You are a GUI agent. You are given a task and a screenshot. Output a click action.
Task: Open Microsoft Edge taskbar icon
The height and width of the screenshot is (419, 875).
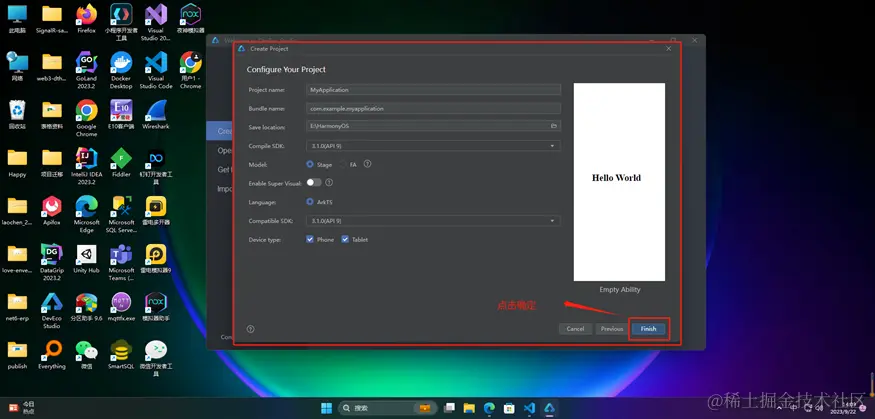point(489,408)
